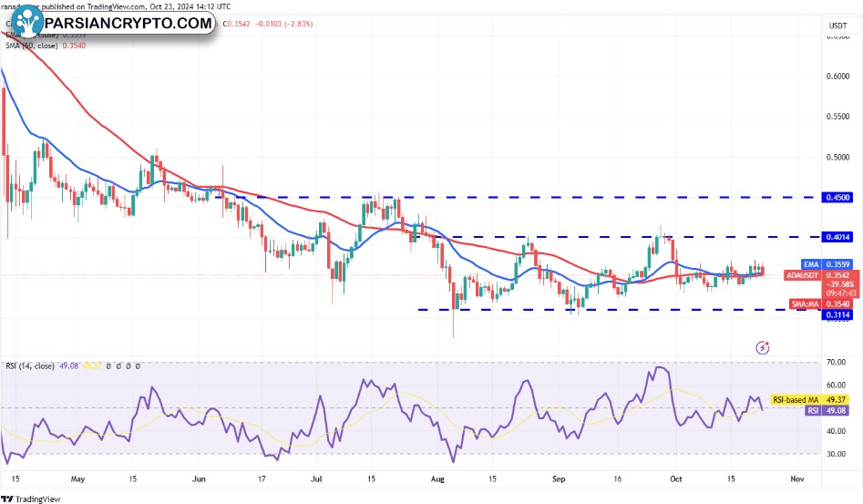The height and width of the screenshot is (504, 863).
Task: Click the 09:47:43 candle countdown timer
Action: coord(840,293)
